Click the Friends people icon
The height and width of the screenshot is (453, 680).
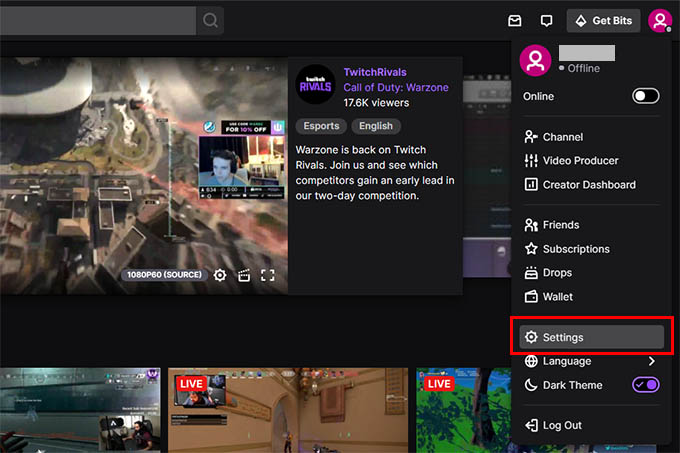pyautogui.click(x=531, y=225)
